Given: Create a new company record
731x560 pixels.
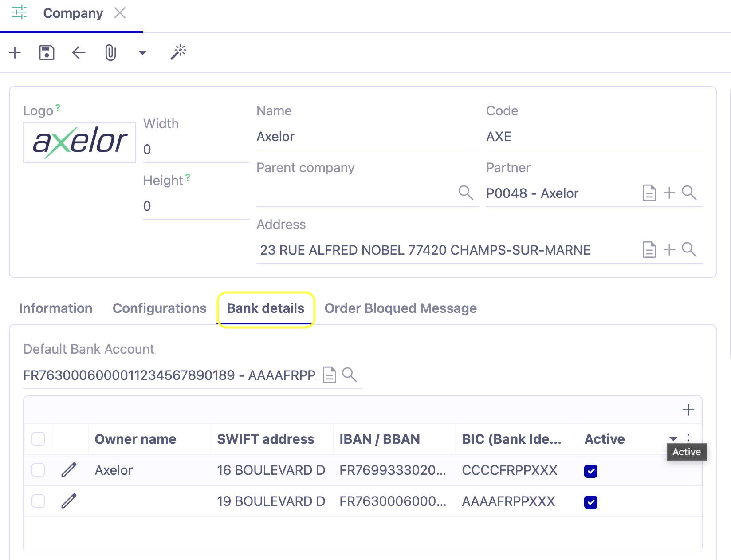Looking at the screenshot, I should (15, 52).
